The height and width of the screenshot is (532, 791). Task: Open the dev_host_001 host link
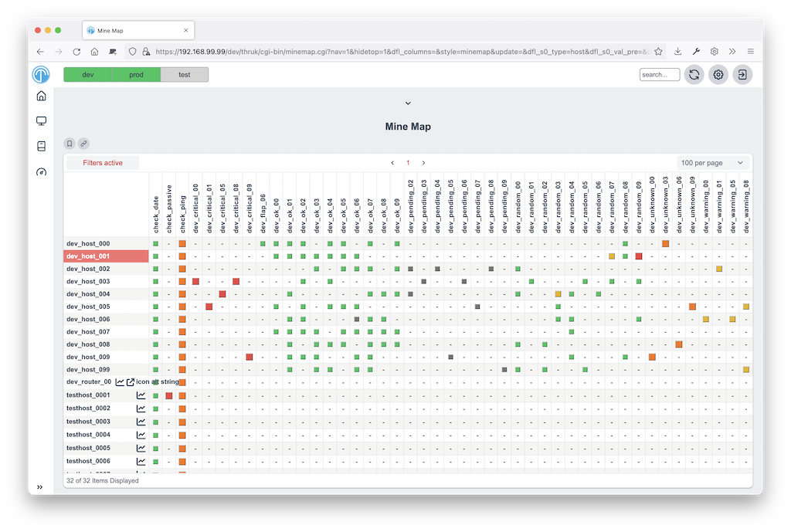[x=88, y=256]
